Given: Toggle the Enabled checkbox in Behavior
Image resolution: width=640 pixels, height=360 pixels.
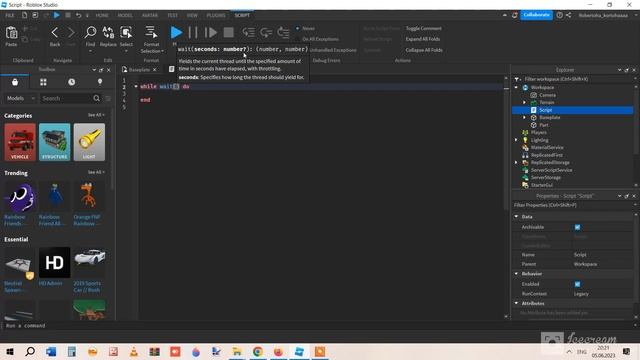Looking at the screenshot, I should (x=578, y=284).
